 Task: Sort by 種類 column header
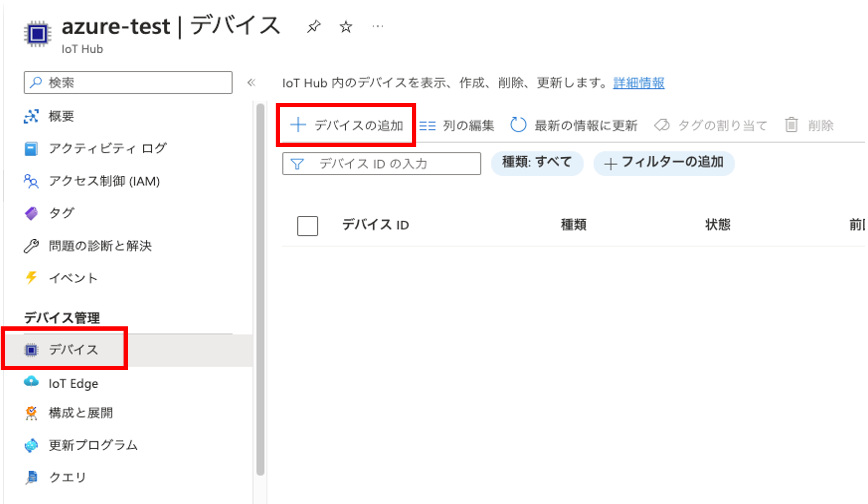click(573, 225)
